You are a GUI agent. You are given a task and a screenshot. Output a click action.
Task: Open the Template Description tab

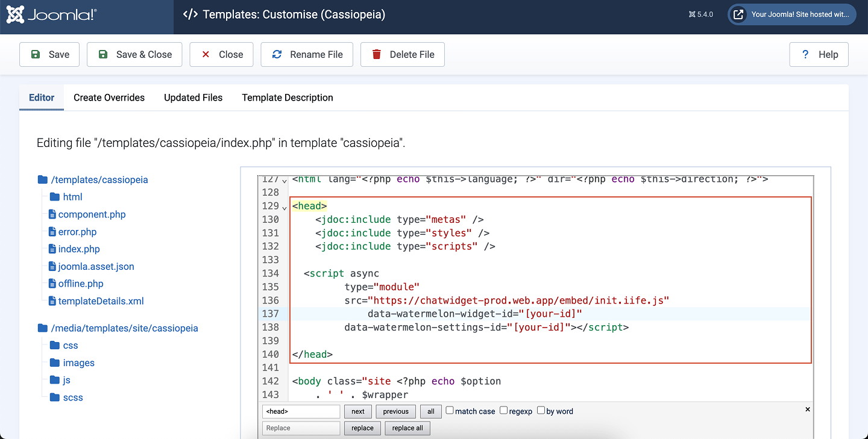coord(288,98)
